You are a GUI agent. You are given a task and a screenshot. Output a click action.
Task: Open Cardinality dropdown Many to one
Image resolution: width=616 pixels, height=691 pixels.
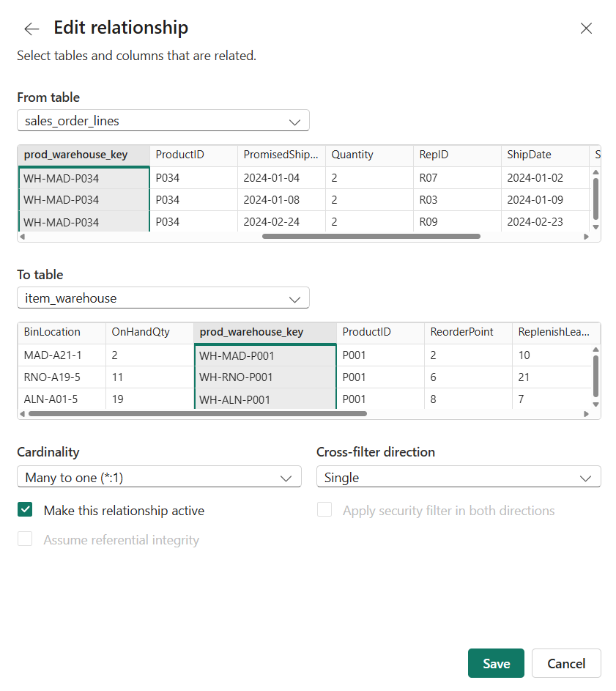coord(159,477)
